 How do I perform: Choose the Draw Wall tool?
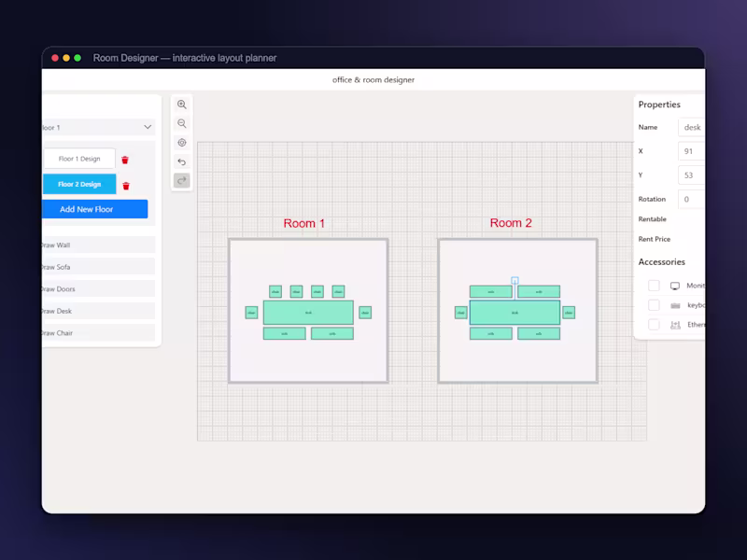98,245
